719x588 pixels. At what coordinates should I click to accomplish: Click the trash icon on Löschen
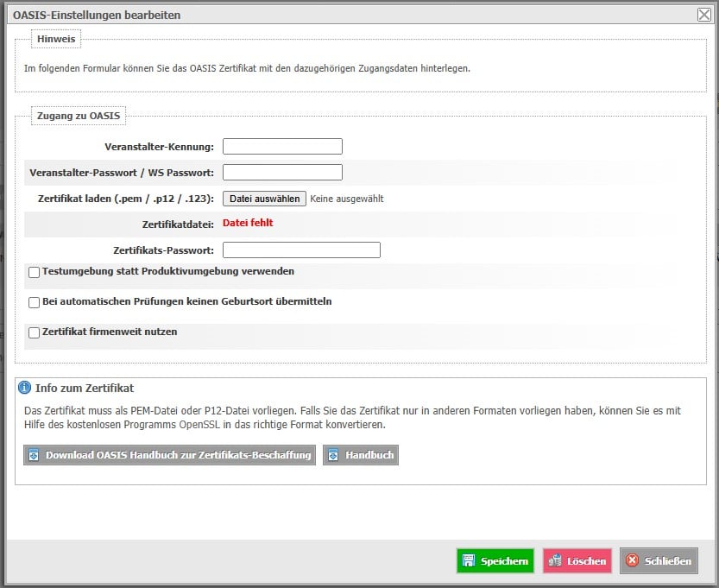coord(555,560)
